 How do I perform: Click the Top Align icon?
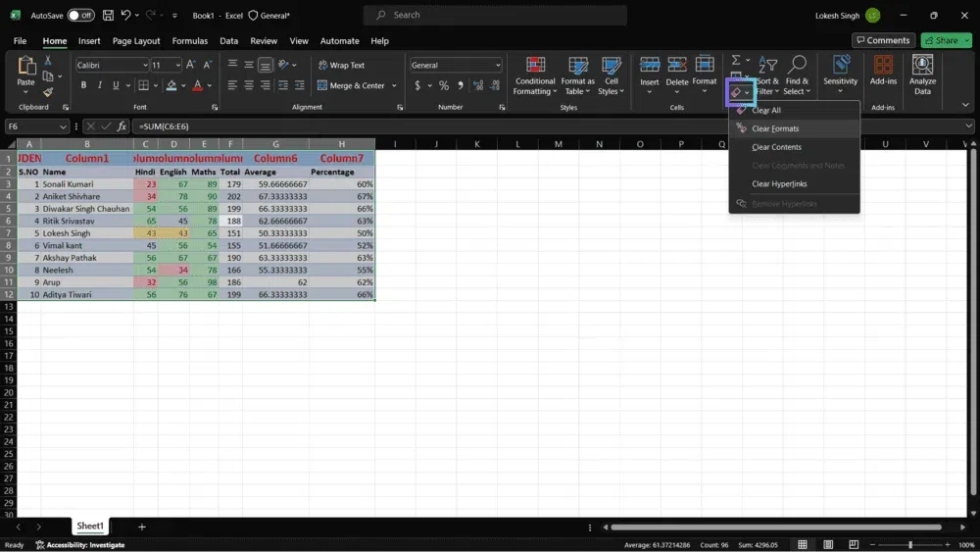pyautogui.click(x=232, y=65)
